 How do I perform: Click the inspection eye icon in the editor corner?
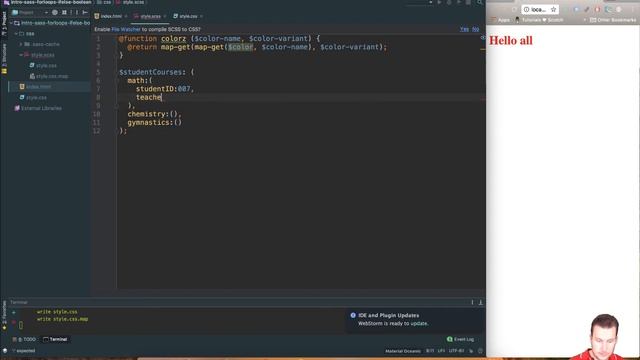pyautogui.click(x=482, y=38)
